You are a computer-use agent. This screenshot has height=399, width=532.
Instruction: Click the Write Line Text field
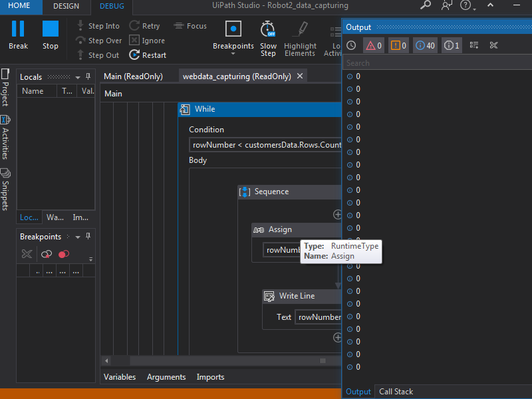(319, 317)
